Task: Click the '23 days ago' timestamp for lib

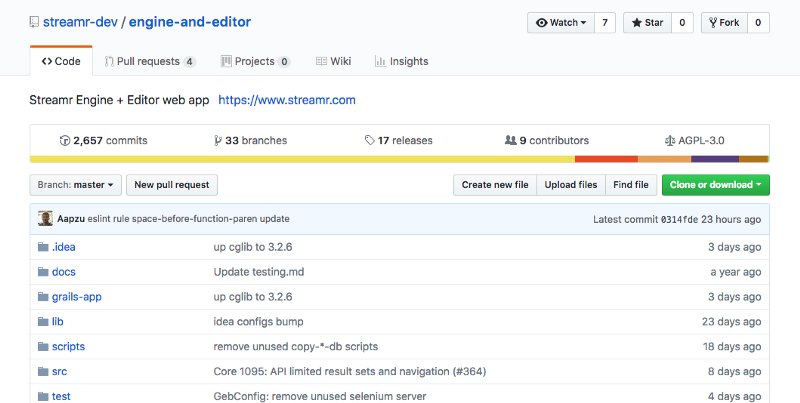Action: click(732, 321)
